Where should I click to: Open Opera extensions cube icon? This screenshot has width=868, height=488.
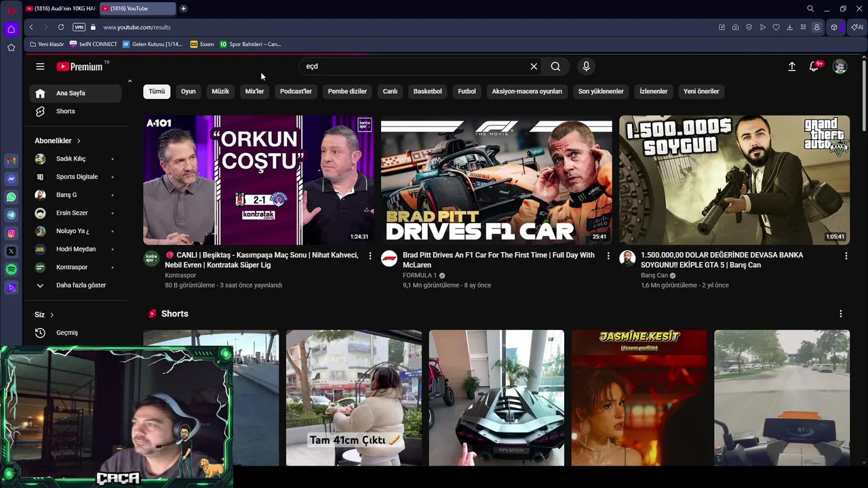(x=834, y=27)
